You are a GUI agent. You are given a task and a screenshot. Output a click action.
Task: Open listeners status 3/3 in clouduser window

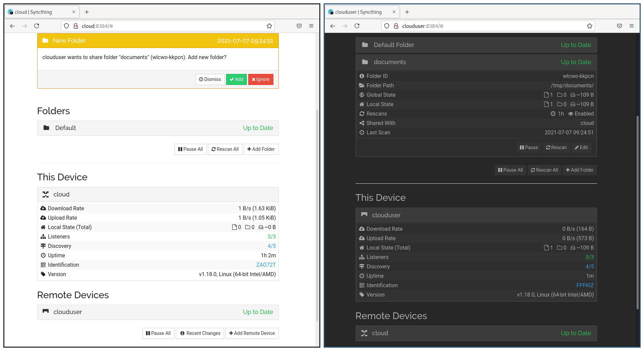click(x=590, y=257)
